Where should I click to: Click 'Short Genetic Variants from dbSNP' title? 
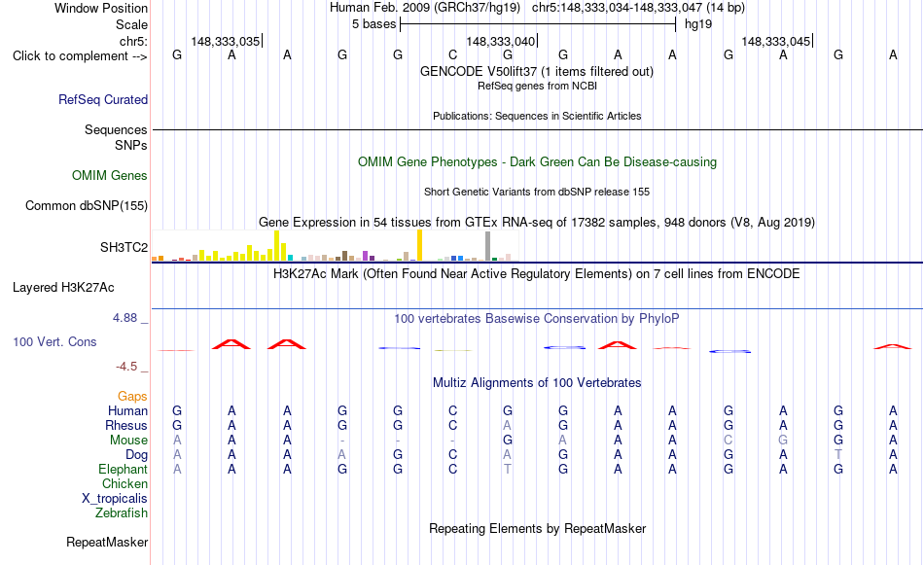(x=537, y=193)
